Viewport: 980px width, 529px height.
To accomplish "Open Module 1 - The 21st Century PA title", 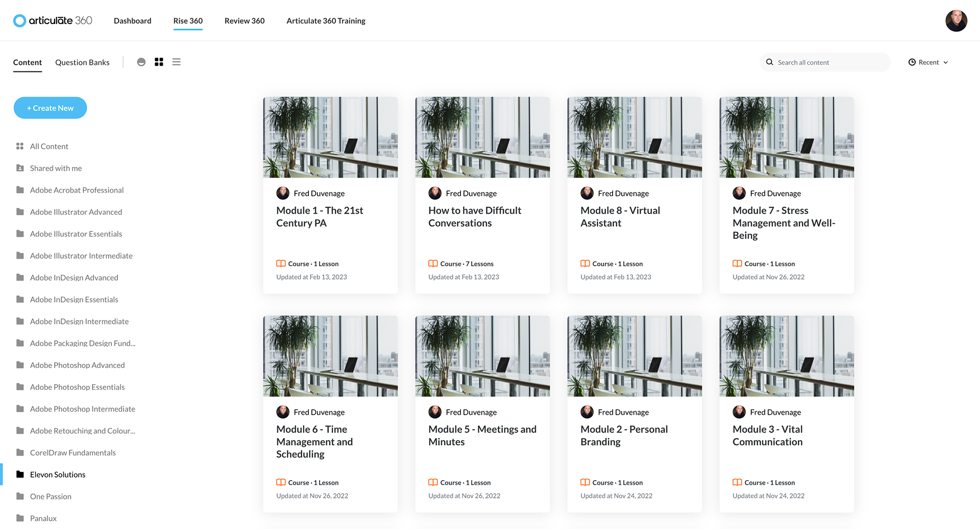I will coord(320,217).
